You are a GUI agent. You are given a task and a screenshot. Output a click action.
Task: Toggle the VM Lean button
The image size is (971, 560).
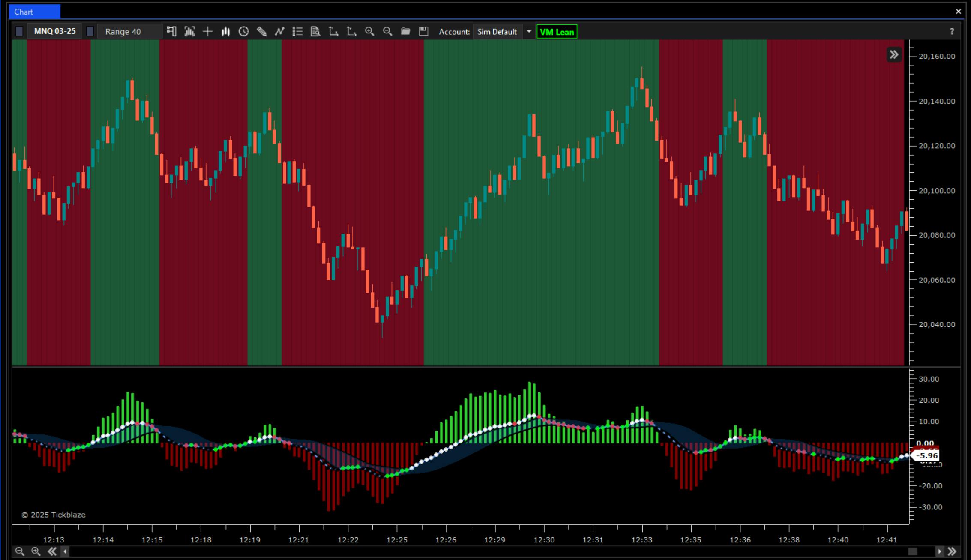[557, 32]
